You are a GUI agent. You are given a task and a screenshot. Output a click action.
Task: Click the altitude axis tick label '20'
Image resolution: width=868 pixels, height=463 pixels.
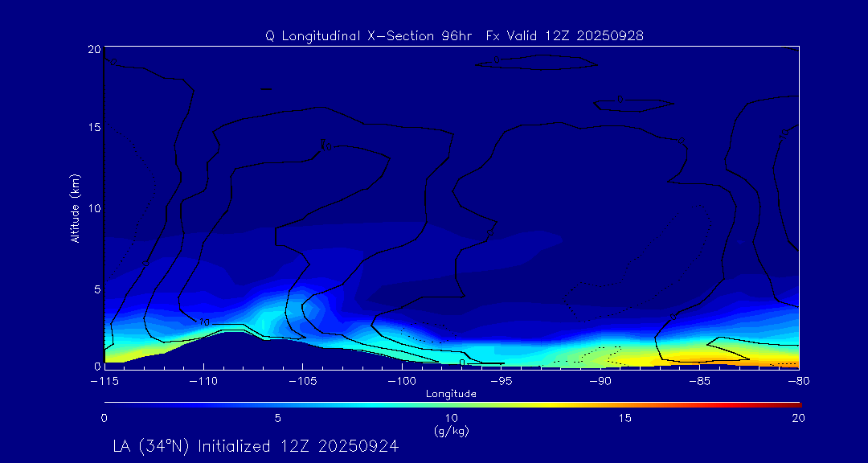[x=95, y=49]
